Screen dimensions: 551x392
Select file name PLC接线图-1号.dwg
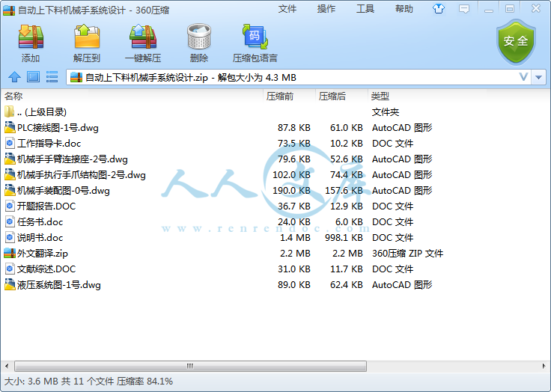(x=58, y=127)
